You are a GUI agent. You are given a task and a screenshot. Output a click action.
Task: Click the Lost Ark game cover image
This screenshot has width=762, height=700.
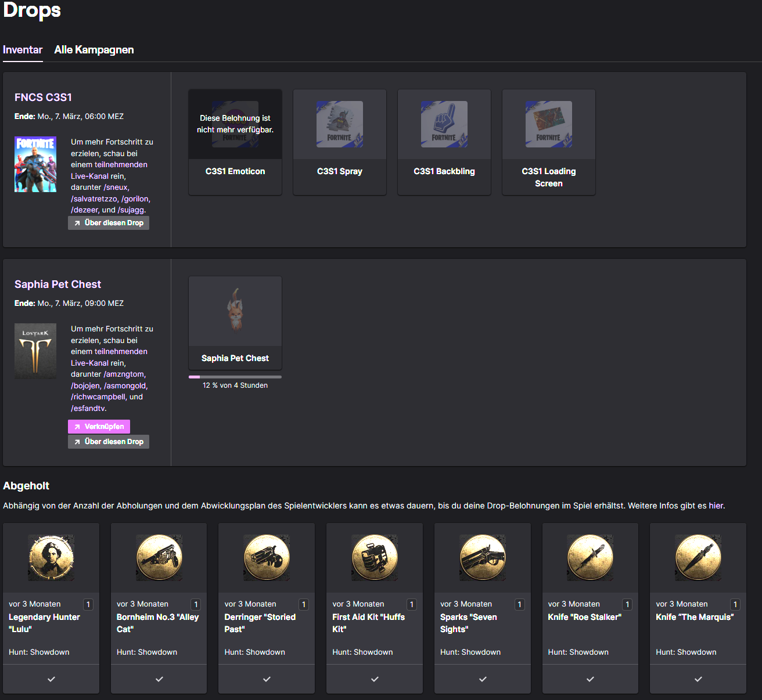coord(35,351)
